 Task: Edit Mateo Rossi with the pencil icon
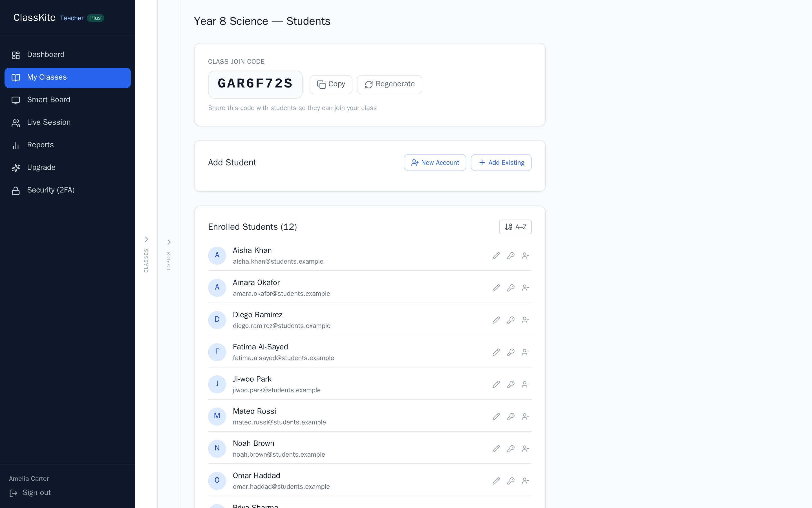(x=496, y=417)
